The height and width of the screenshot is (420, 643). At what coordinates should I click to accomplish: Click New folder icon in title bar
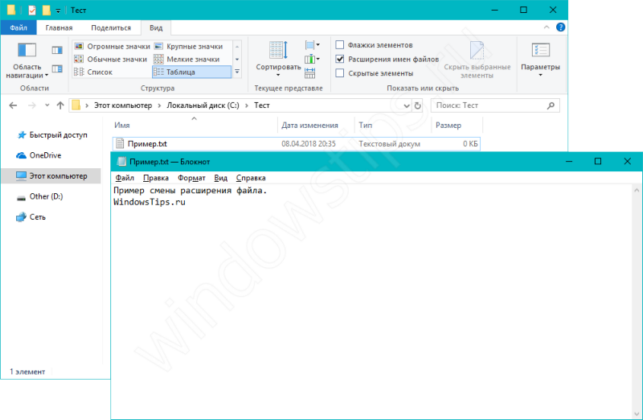click(x=46, y=10)
